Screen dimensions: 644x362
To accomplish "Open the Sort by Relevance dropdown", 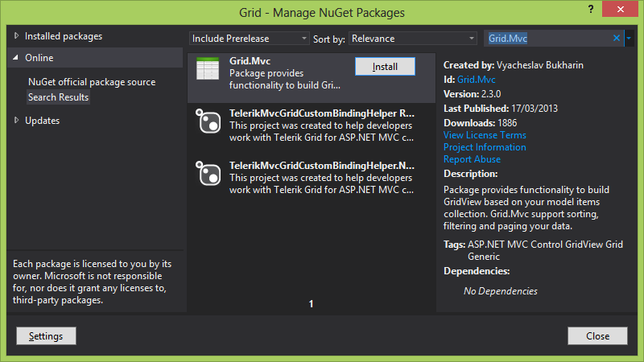I will coord(413,39).
